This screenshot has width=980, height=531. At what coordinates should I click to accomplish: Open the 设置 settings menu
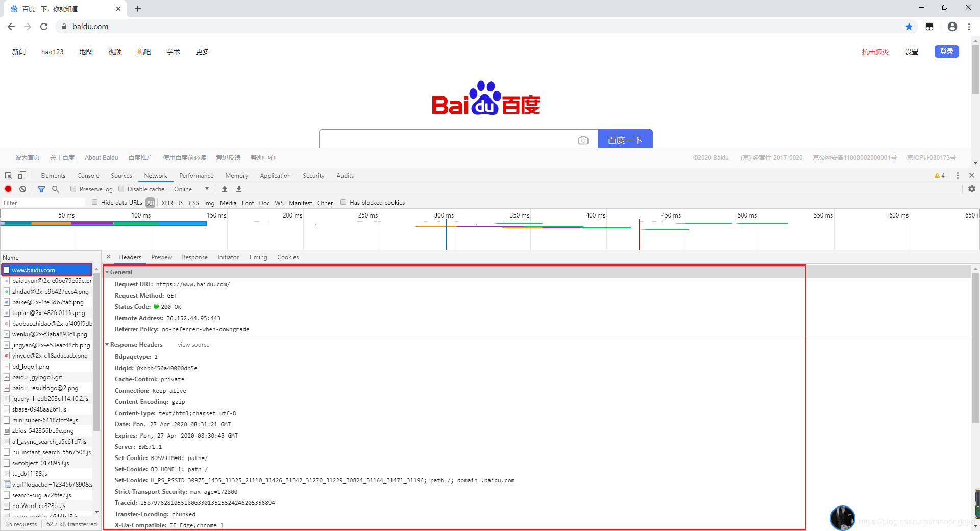912,52
